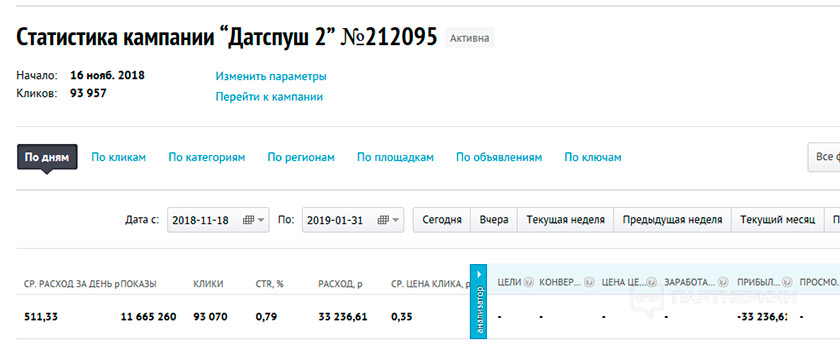The height and width of the screenshot is (363, 840).
Task: Select the 0,35 average click price value
Action: tap(402, 316)
